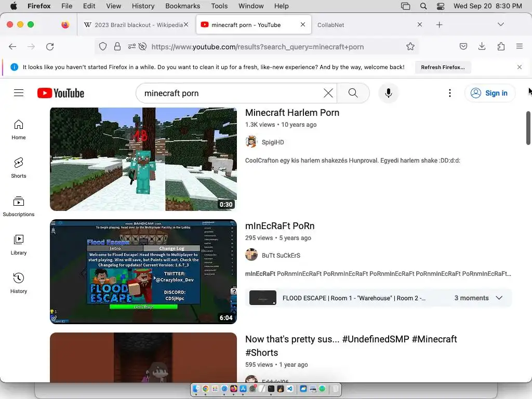Open Firefox extensions menu
Image resolution: width=532 pixels, height=399 pixels.
pos(501,46)
